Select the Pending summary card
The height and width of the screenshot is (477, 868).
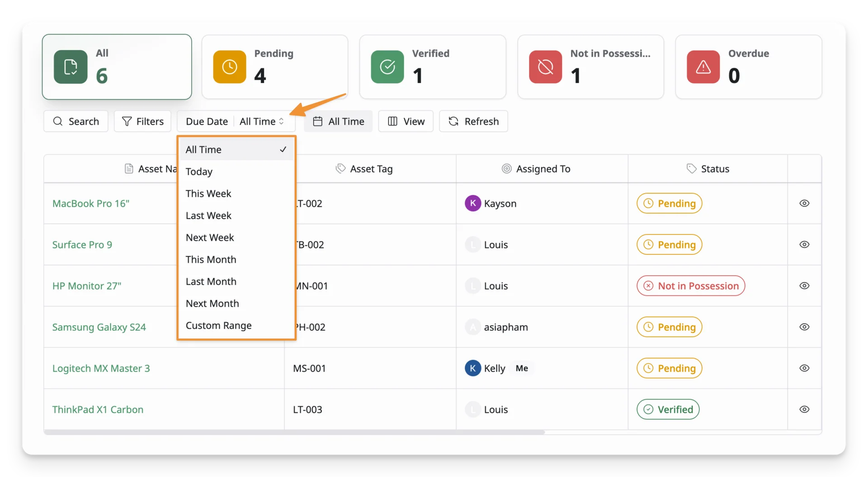click(x=275, y=67)
